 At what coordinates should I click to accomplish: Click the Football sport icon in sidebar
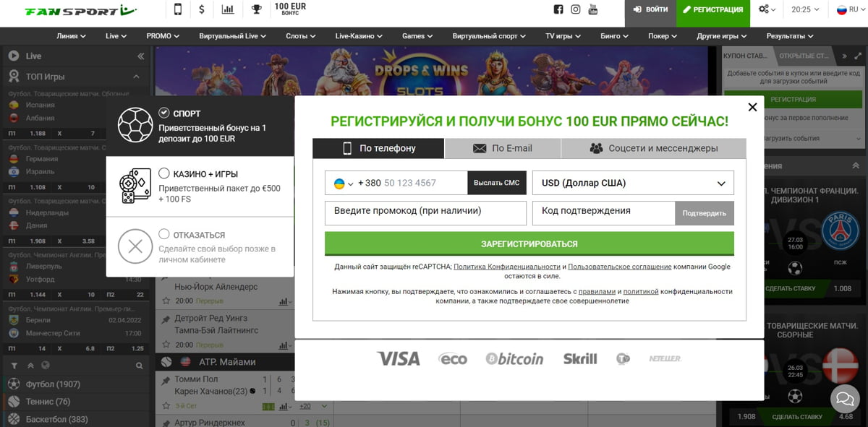[x=13, y=384]
